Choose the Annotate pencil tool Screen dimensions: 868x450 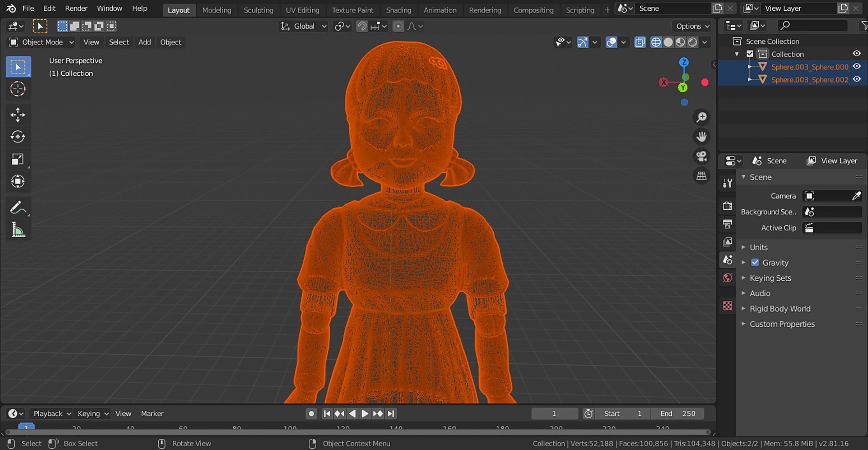(18, 207)
